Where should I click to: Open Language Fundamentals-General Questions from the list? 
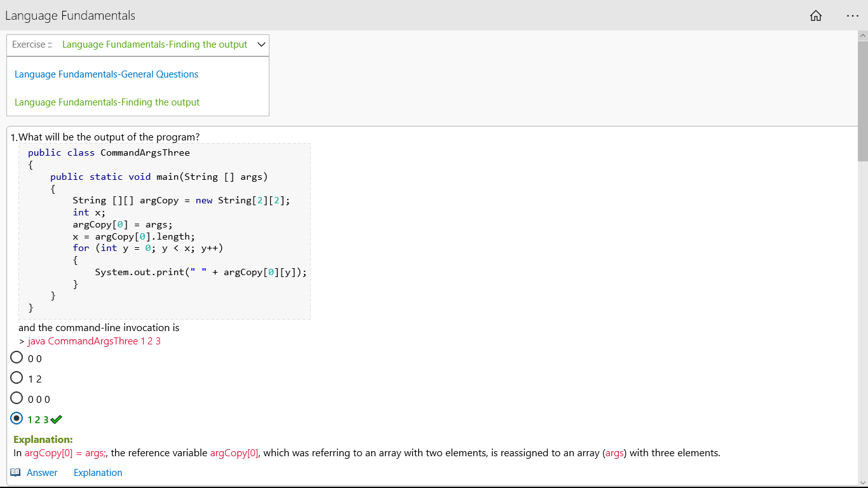click(x=107, y=74)
